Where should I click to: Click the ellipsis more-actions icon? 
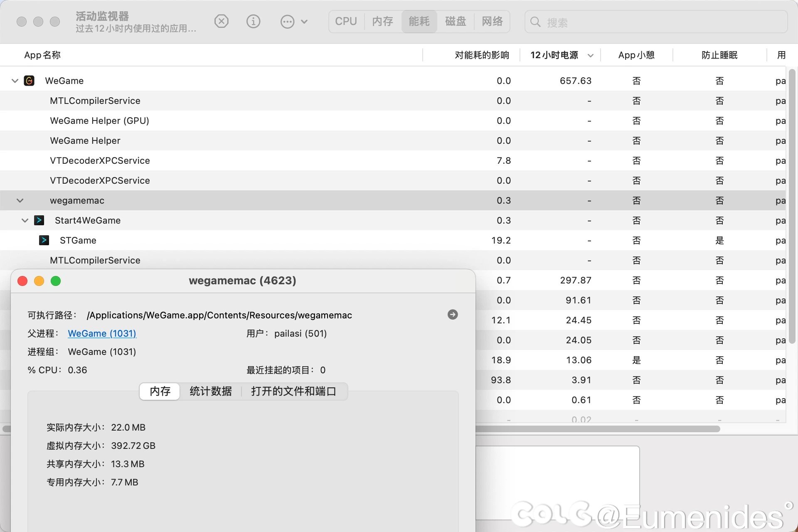point(287,22)
